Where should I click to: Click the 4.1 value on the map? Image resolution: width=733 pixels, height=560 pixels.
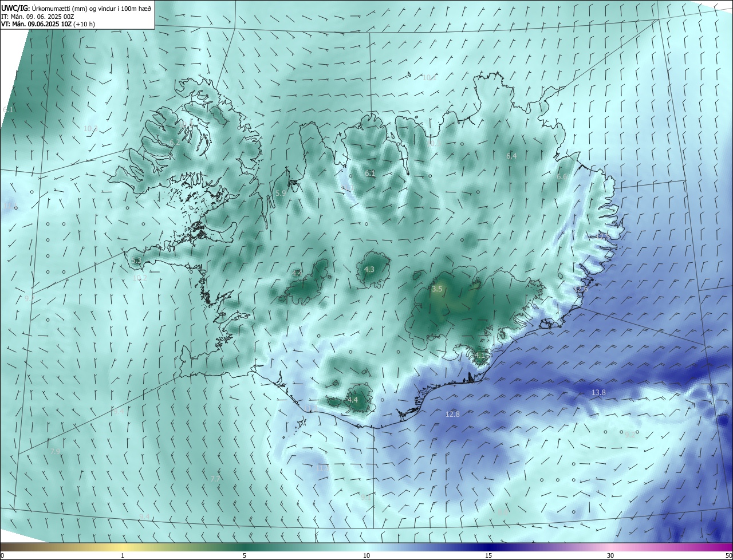tap(480, 356)
